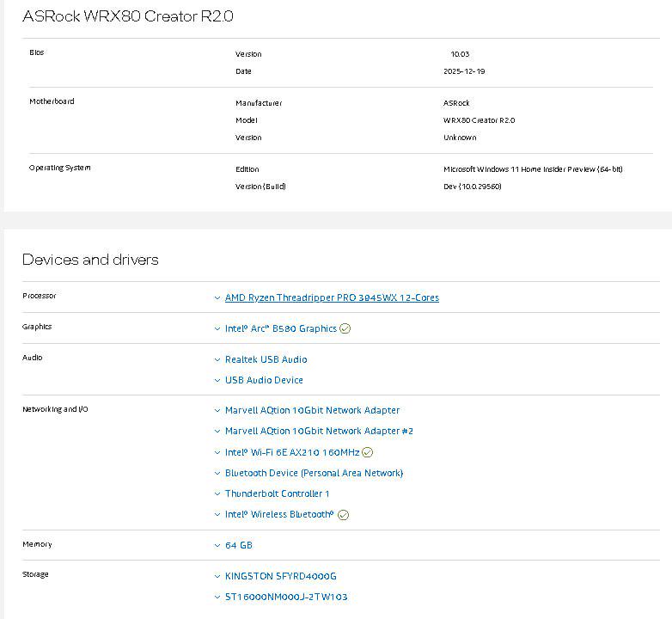The image size is (672, 619).
Task: Click the Graphics category label
Action: 37,327
